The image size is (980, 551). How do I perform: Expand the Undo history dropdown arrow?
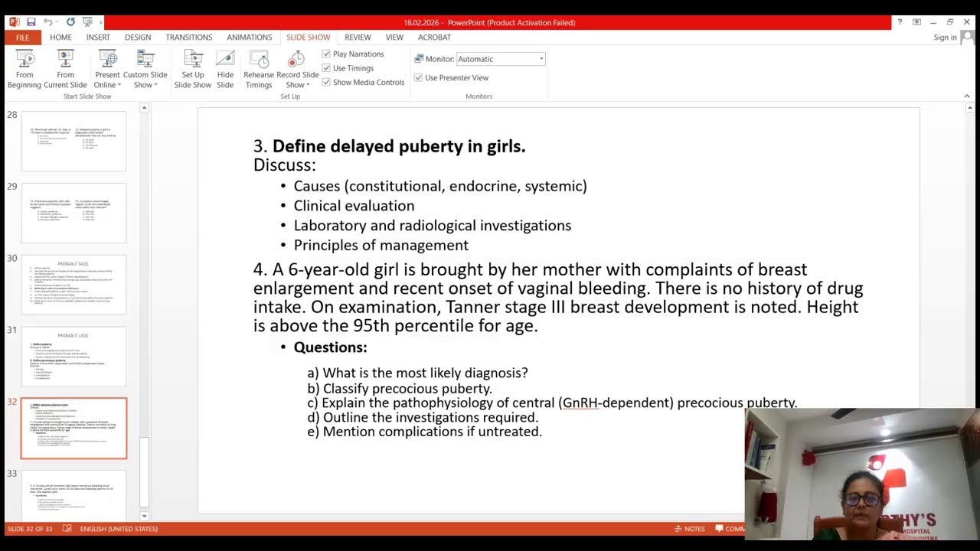tap(57, 22)
